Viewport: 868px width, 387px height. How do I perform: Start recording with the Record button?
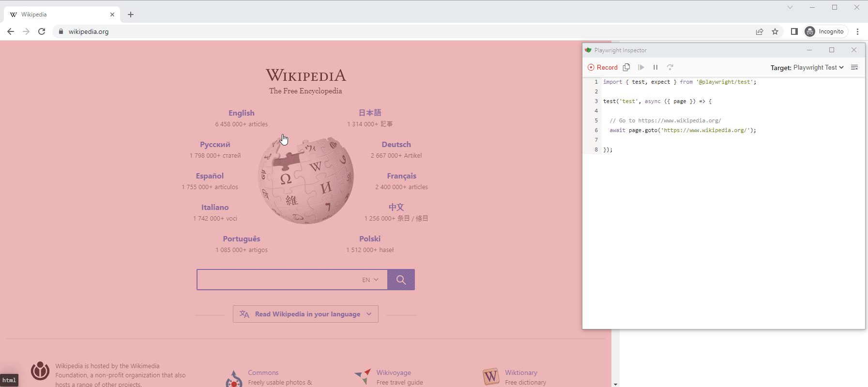[x=603, y=67]
